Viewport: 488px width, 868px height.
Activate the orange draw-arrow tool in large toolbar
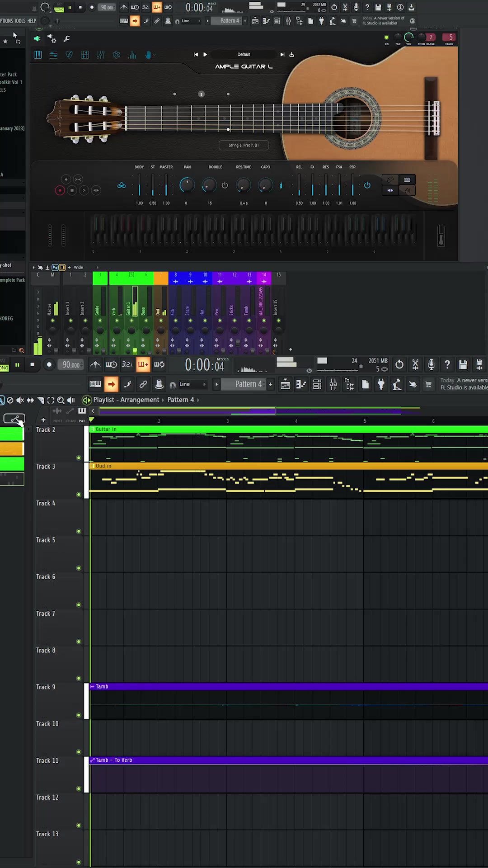pyautogui.click(x=111, y=384)
